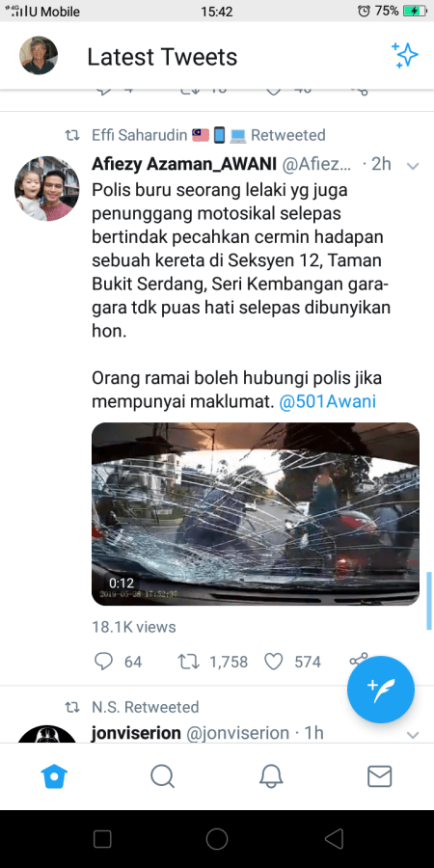Reply to Afiezy Azaman tweet

[x=103, y=661]
